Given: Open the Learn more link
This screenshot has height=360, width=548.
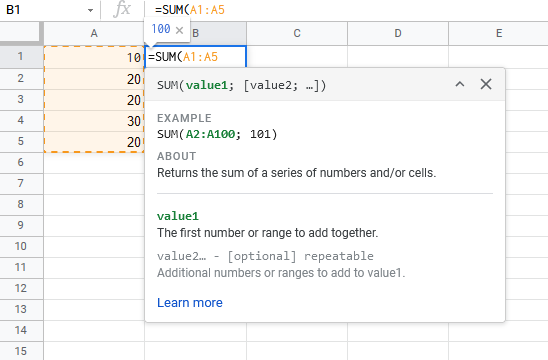Looking at the screenshot, I should click(190, 303).
